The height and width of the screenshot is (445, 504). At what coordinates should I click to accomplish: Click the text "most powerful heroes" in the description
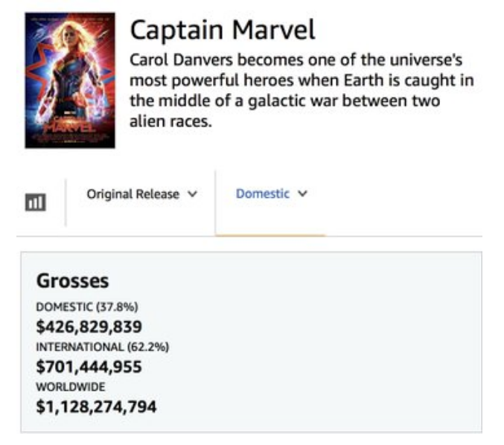point(211,80)
